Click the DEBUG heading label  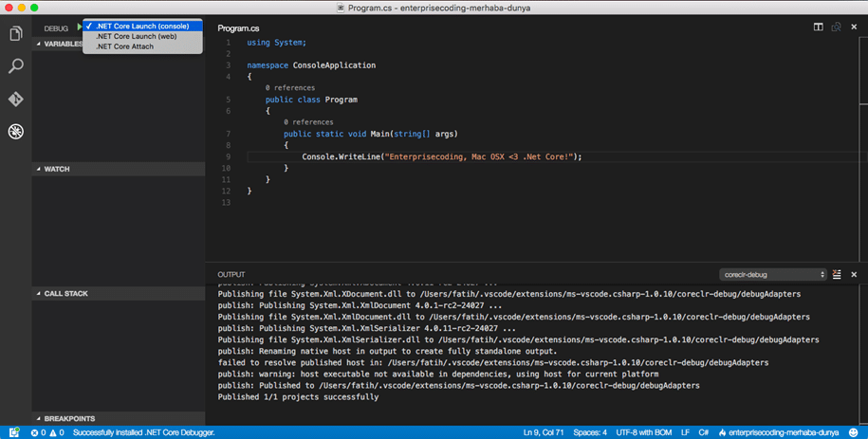pos(56,28)
